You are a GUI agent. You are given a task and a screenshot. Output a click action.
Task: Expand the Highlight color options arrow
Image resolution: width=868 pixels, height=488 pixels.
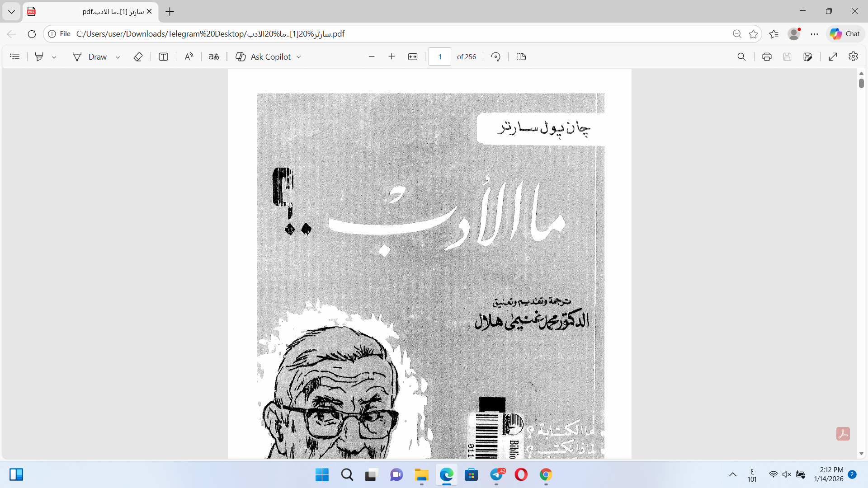[54, 57]
